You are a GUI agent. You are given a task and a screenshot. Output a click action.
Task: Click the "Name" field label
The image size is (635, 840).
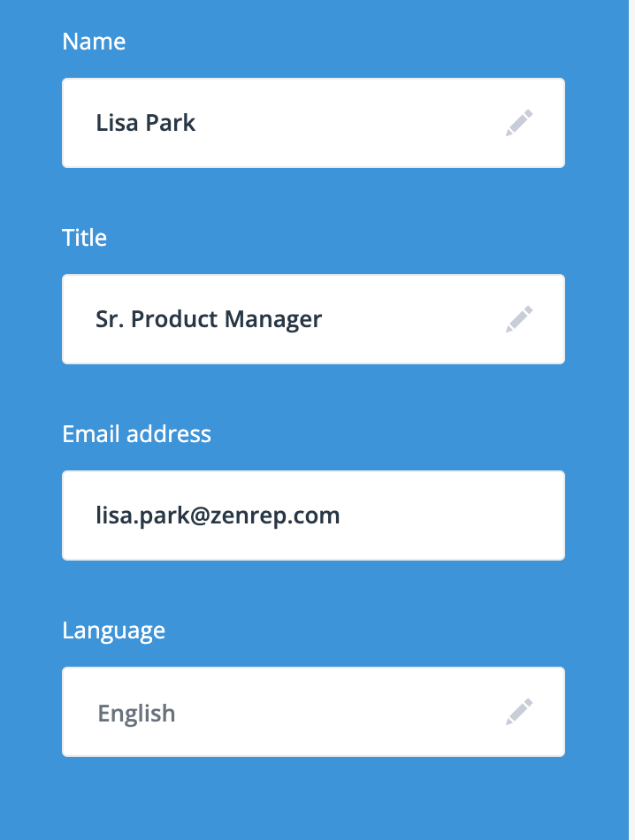click(x=94, y=42)
